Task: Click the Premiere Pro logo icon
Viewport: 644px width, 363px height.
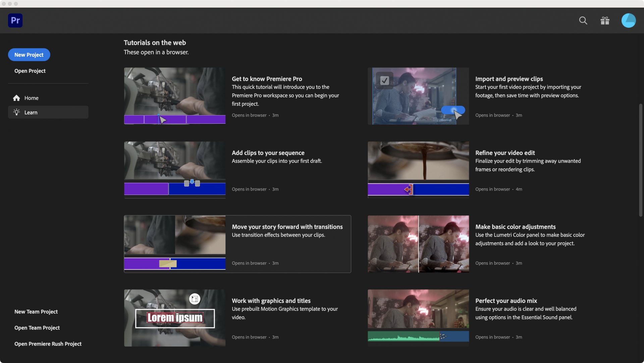Action: 15,20
